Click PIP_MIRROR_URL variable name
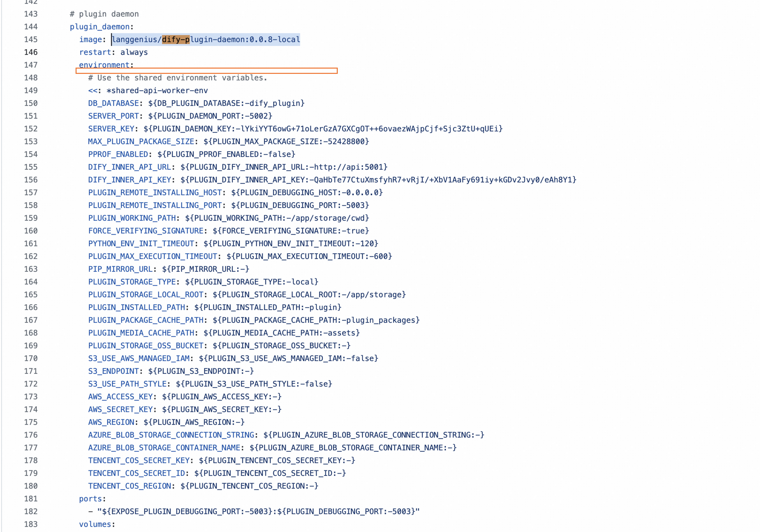The image size is (760, 532). [x=120, y=269]
